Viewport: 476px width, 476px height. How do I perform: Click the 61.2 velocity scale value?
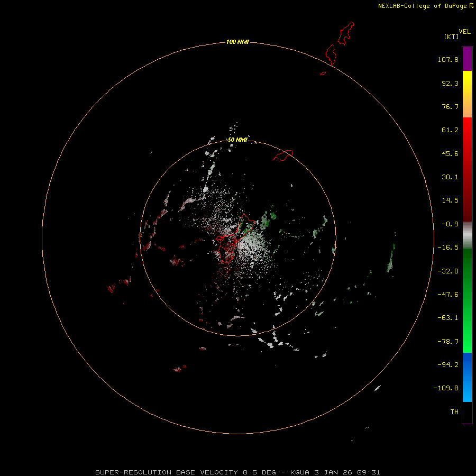click(450, 130)
